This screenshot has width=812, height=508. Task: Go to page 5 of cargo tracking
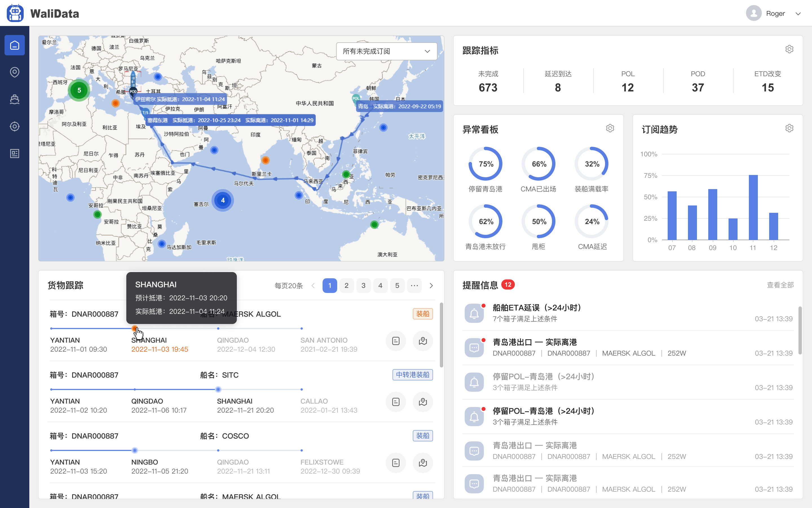pyautogui.click(x=397, y=286)
